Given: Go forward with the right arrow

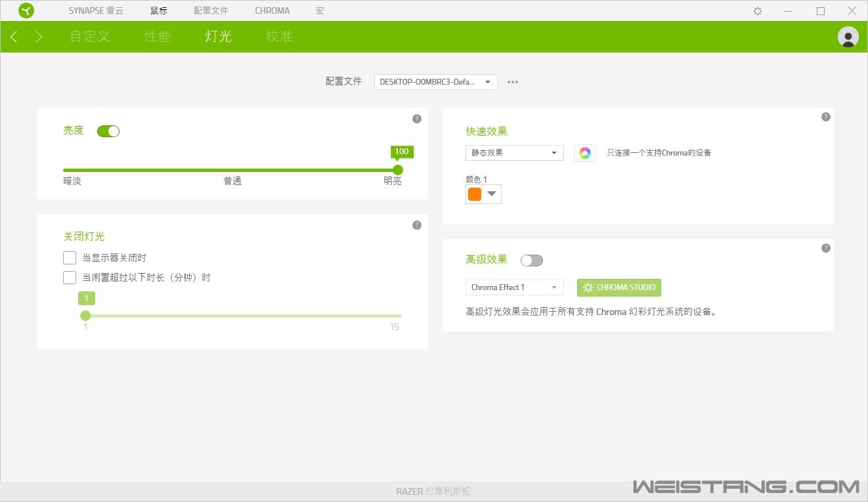Looking at the screenshot, I should coord(39,37).
